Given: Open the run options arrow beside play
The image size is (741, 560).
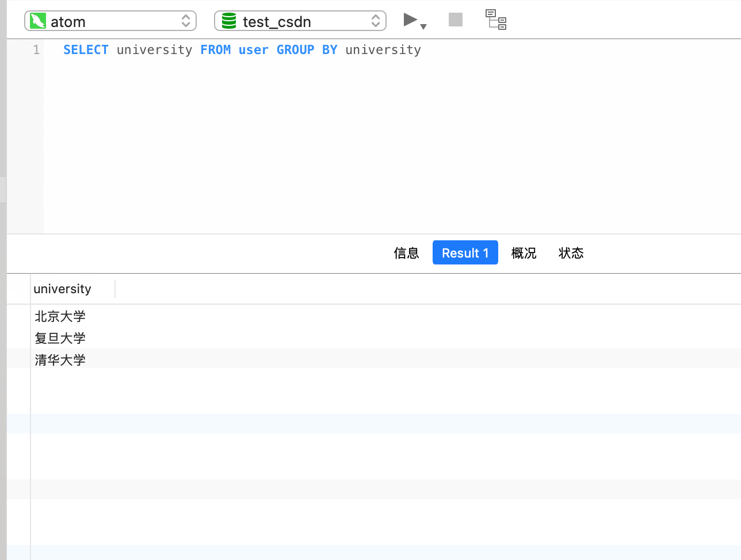Looking at the screenshot, I should [x=423, y=26].
